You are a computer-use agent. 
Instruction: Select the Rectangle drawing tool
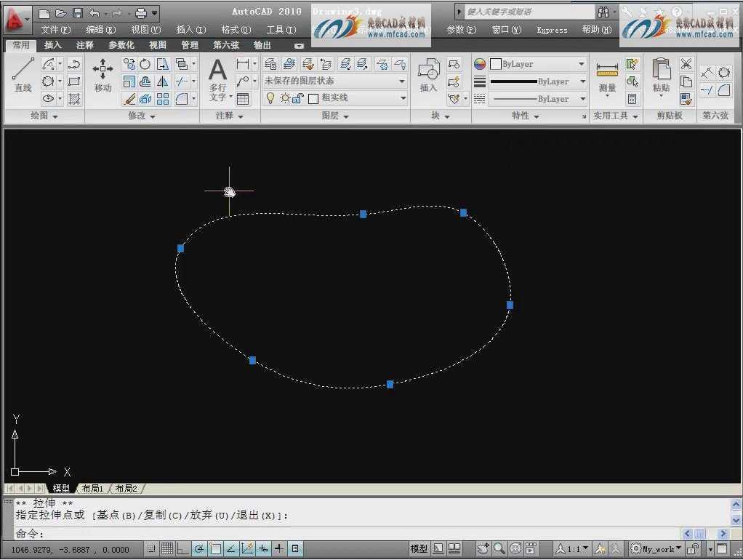pos(74,81)
